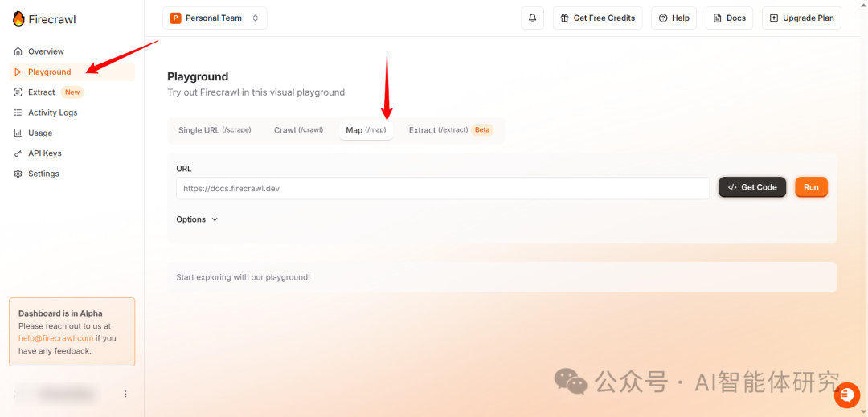This screenshot has width=868, height=417.
Task: Click the gift icon on Get Free Credits
Action: pyautogui.click(x=565, y=18)
